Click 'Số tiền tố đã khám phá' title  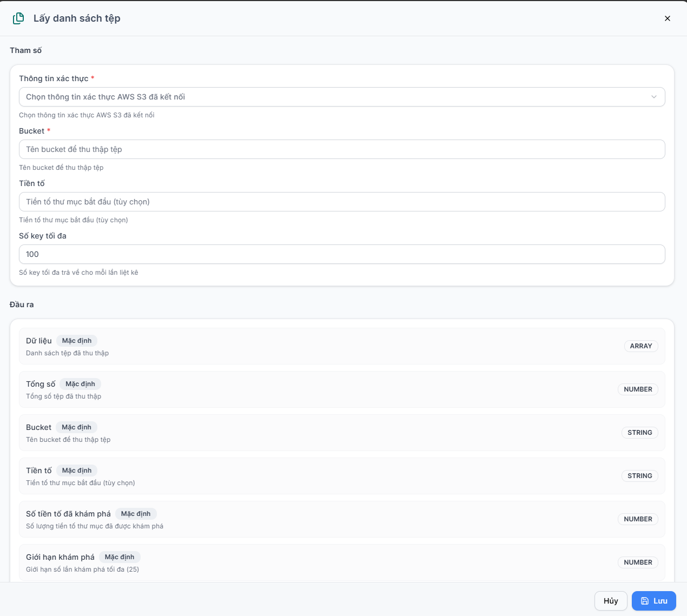(x=68, y=514)
